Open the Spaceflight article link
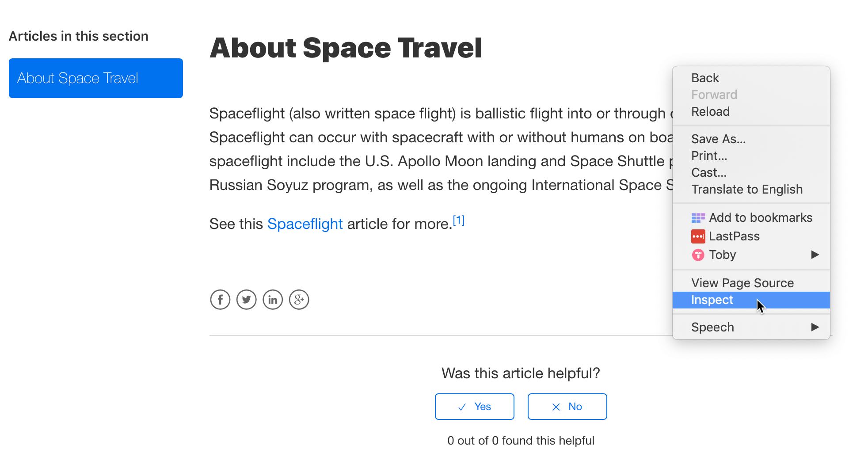 pyautogui.click(x=305, y=224)
